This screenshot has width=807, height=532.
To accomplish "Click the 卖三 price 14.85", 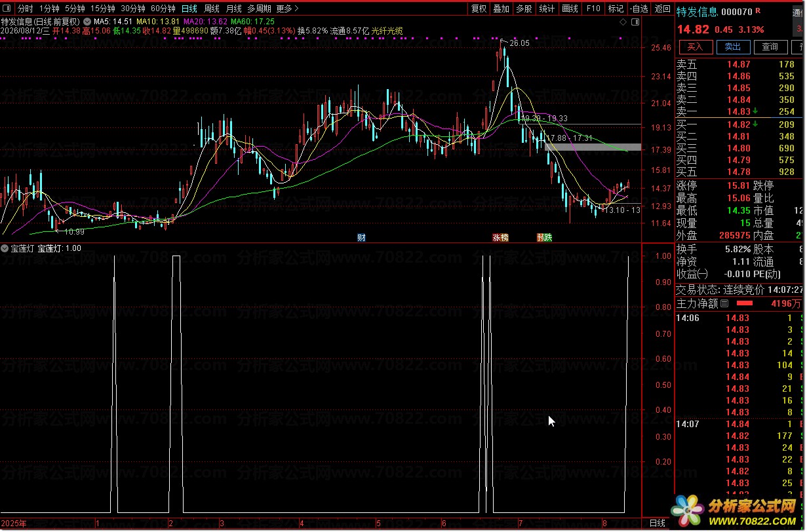I will pos(738,88).
